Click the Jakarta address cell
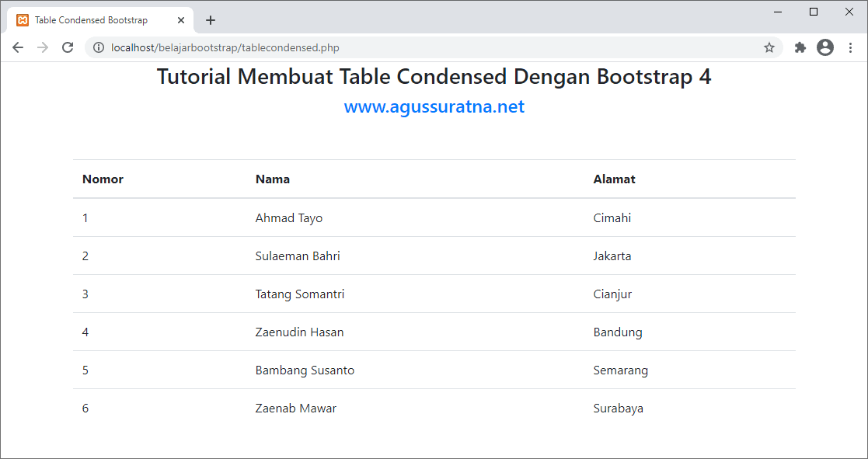Viewport: 868px width, 459px height. 612,256
